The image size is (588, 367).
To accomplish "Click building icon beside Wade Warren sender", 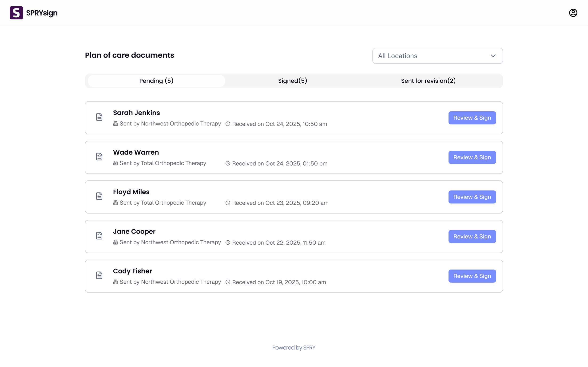I will click(x=116, y=163).
